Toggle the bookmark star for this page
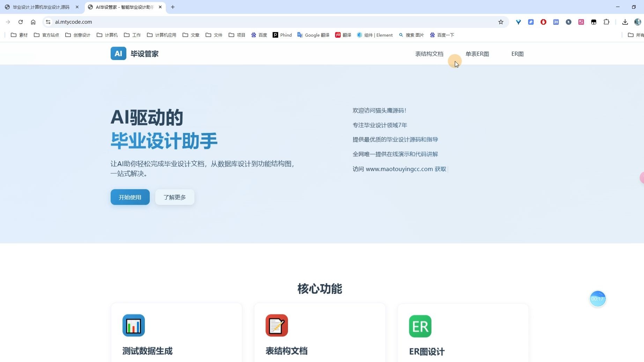The image size is (644, 362). [x=501, y=22]
